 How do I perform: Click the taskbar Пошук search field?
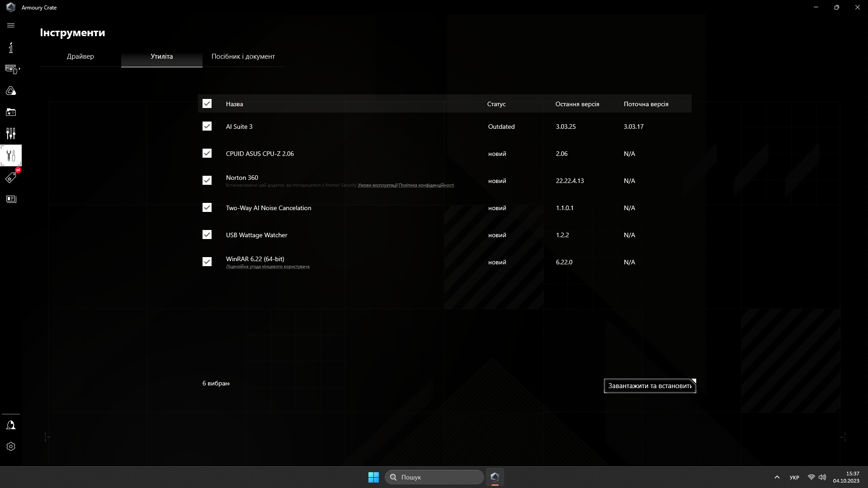[x=434, y=477]
